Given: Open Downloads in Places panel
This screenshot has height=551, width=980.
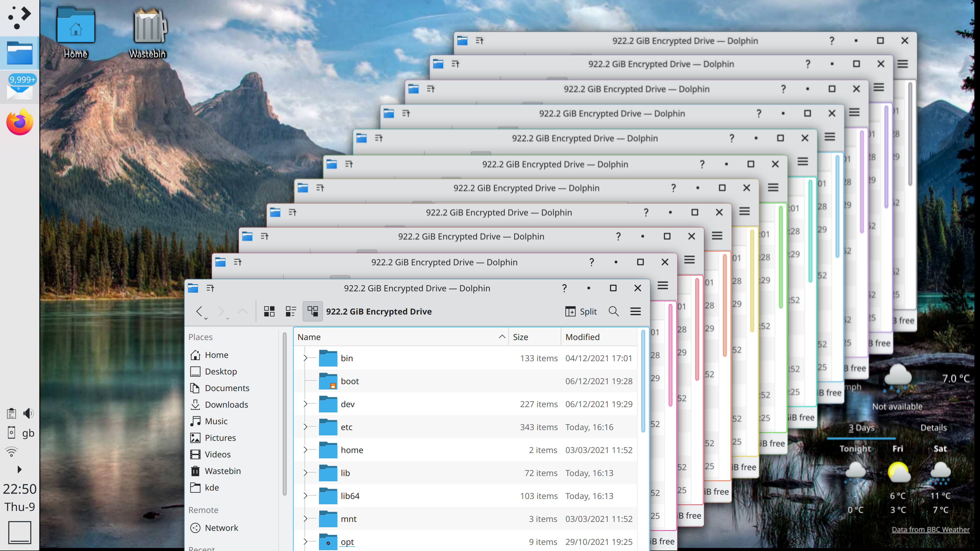Looking at the screenshot, I should tap(226, 405).
